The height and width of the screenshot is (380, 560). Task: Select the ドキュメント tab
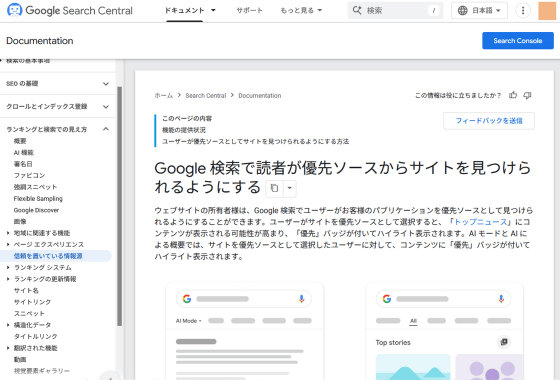[184, 10]
